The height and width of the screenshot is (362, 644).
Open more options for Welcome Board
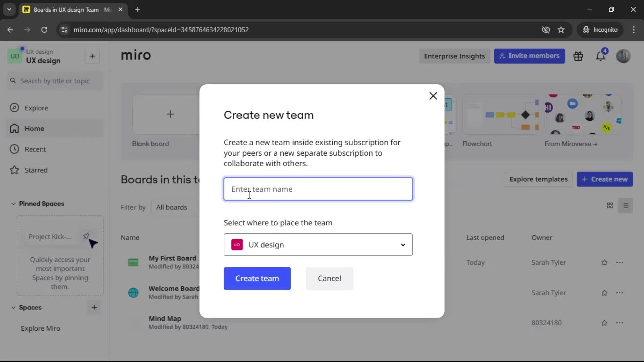click(x=620, y=293)
